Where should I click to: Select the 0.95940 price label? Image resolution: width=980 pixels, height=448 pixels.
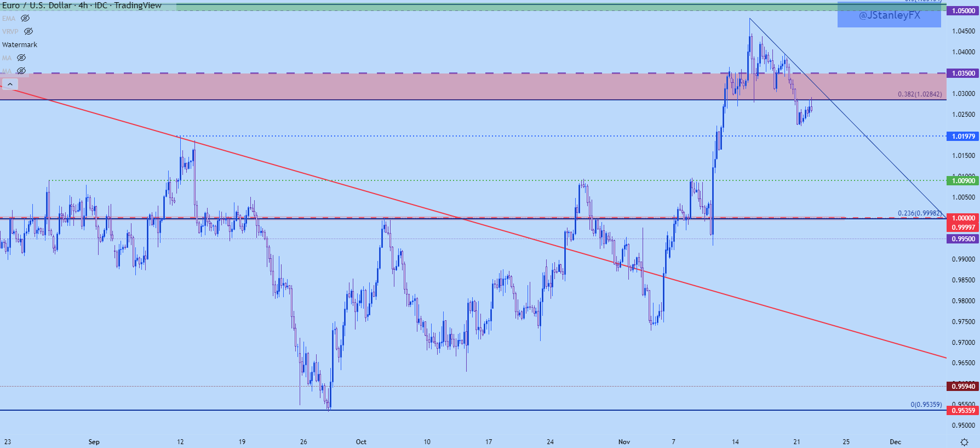(963, 386)
